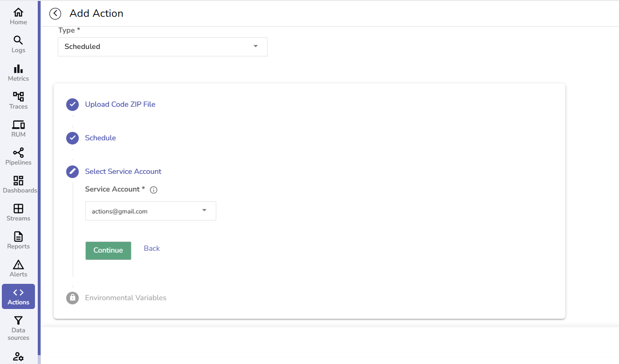
Task: Click the Back link
Action: [151, 248]
